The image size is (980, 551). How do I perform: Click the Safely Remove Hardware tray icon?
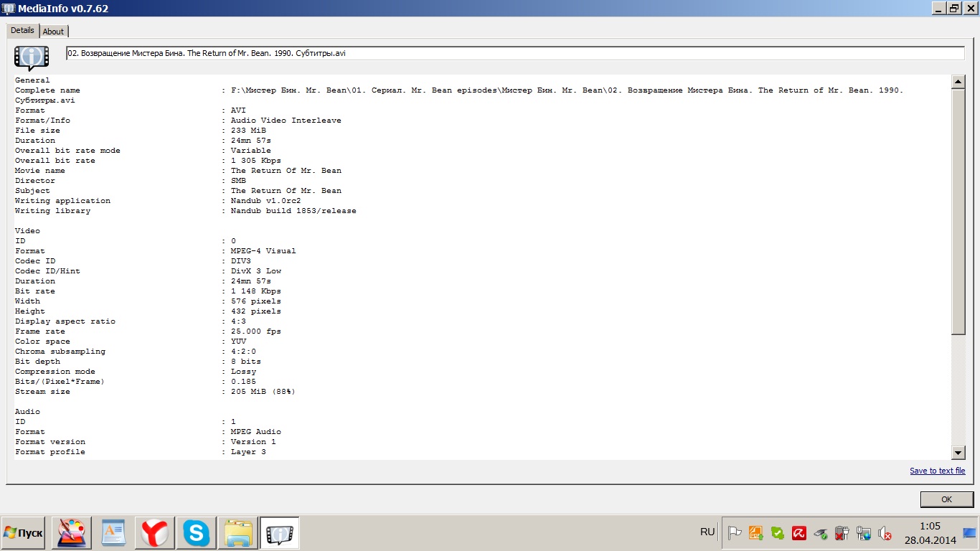click(x=821, y=533)
